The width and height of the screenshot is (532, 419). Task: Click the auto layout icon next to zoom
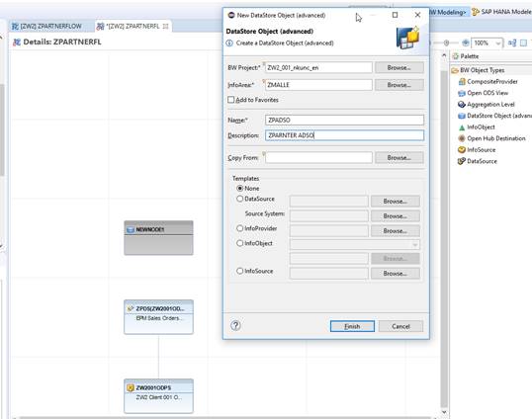[512, 42]
